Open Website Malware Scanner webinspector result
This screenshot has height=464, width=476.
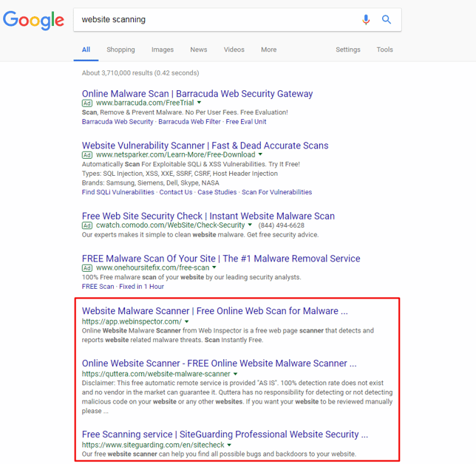click(215, 311)
